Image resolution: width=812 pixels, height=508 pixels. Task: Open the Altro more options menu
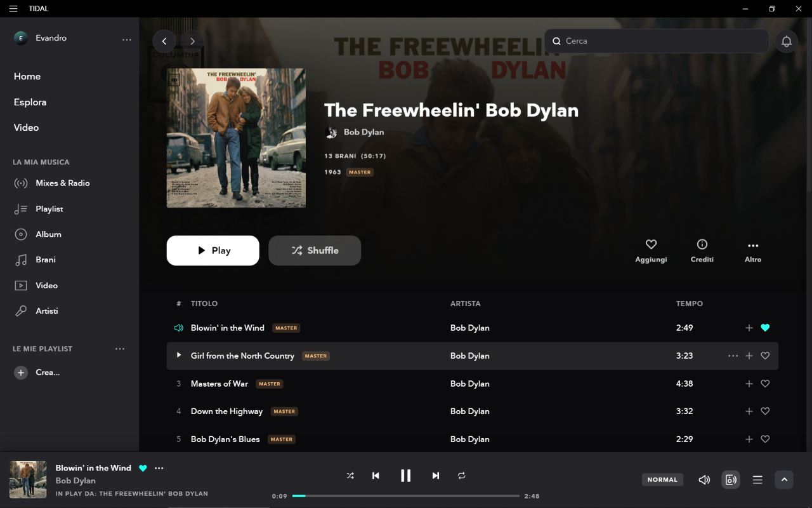click(753, 251)
